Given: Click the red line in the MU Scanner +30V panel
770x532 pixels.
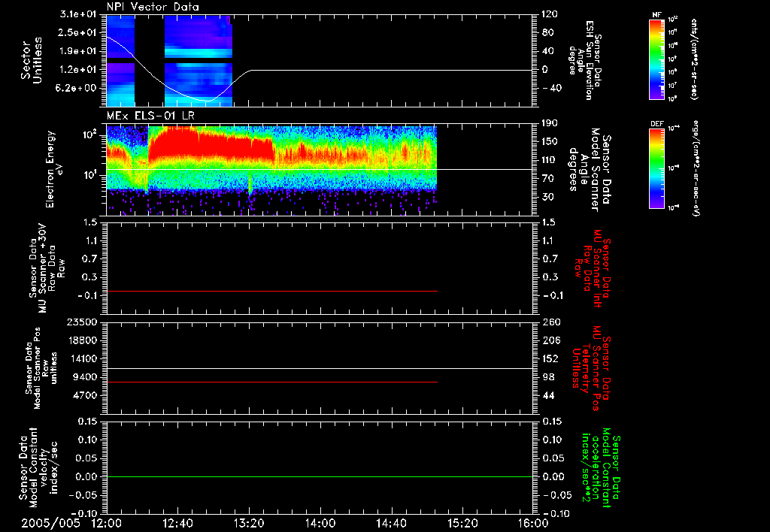Looking at the screenshot, I should (x=271, y=292).
